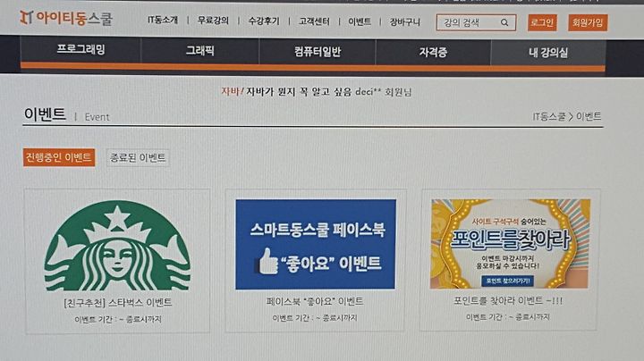Switch to the 종료된 이벤트 tab
This screenshot has width=644, height=361.
pos(138,157)
